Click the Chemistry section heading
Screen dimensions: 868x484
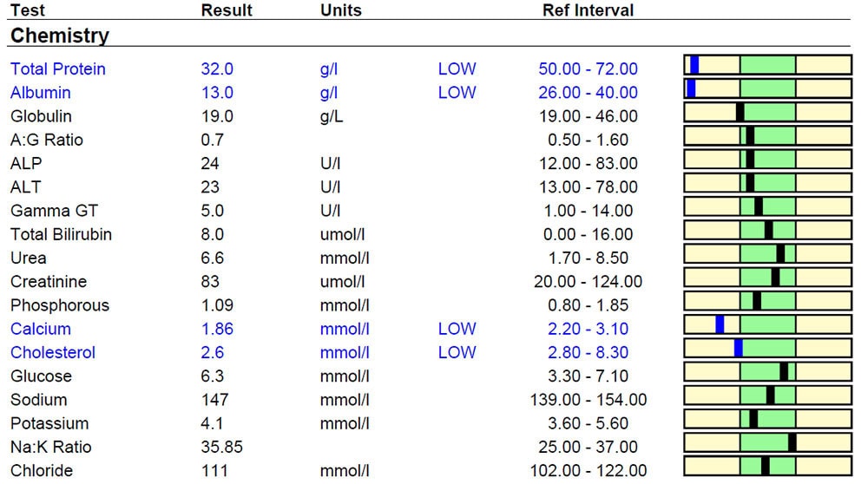pyautogui.click(x=60, y=36)
